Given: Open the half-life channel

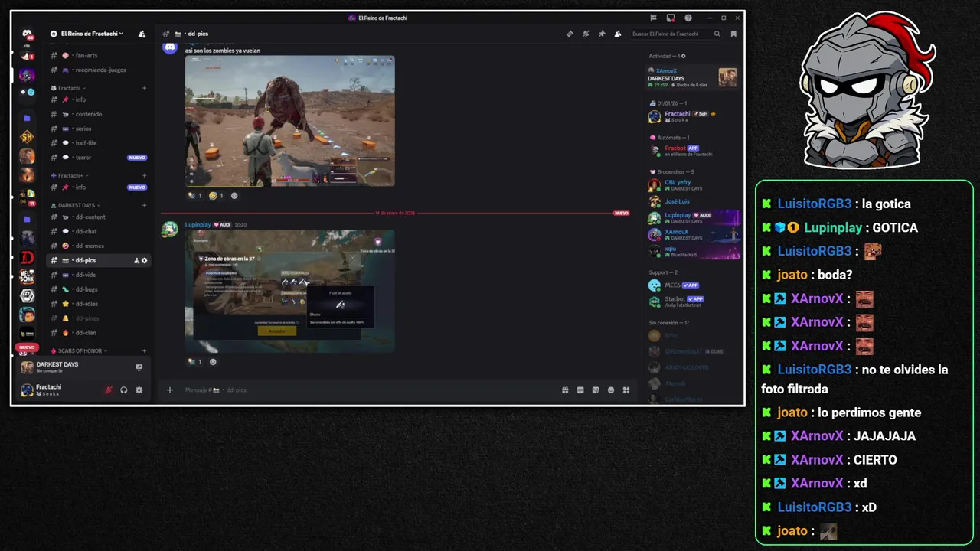Looking at the screenshot, I should point(99,143).
